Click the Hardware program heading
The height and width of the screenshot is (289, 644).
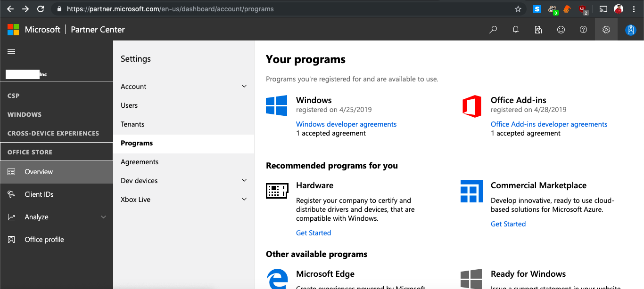tap(314, 185)
